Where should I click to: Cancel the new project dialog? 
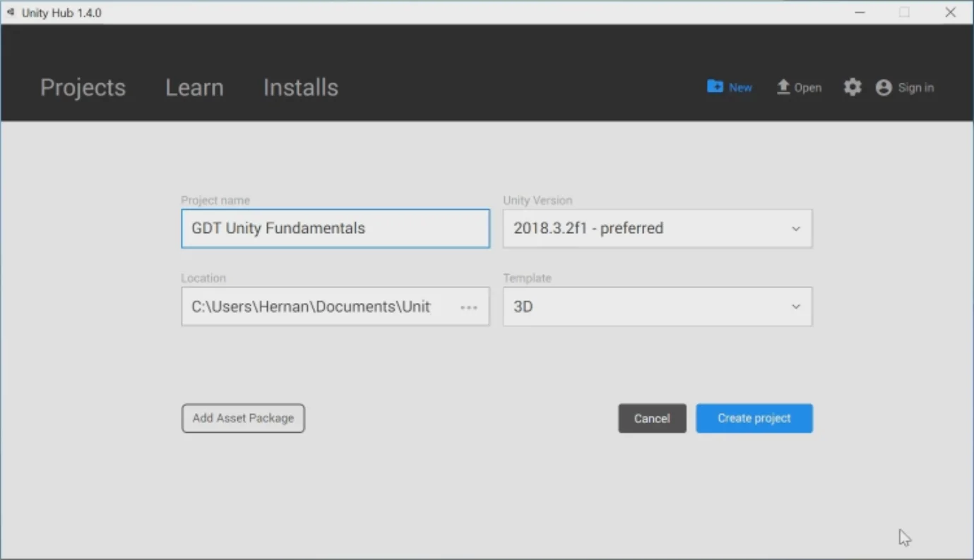click(x=652, y=418)
